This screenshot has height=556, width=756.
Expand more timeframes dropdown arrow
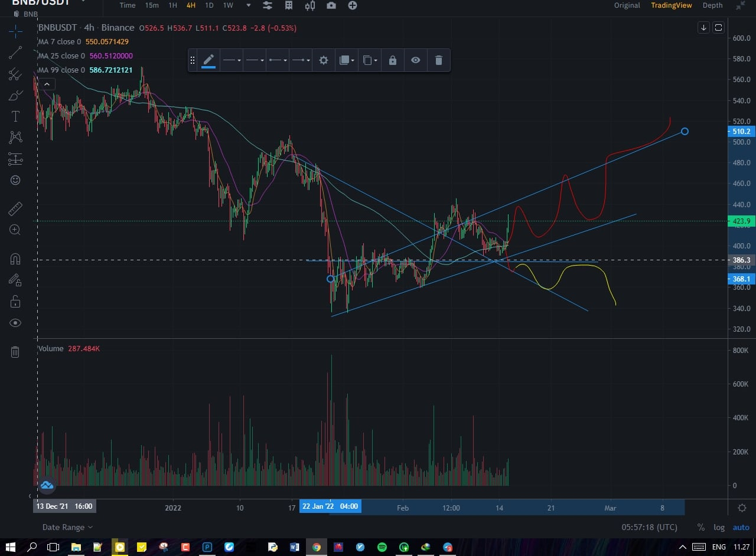pos(249,5)
